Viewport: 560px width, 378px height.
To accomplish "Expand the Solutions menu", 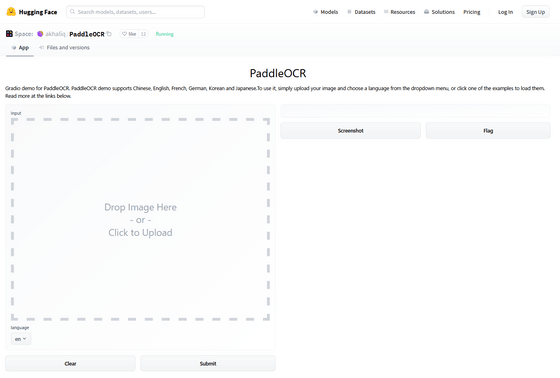I will click(439, 12).
